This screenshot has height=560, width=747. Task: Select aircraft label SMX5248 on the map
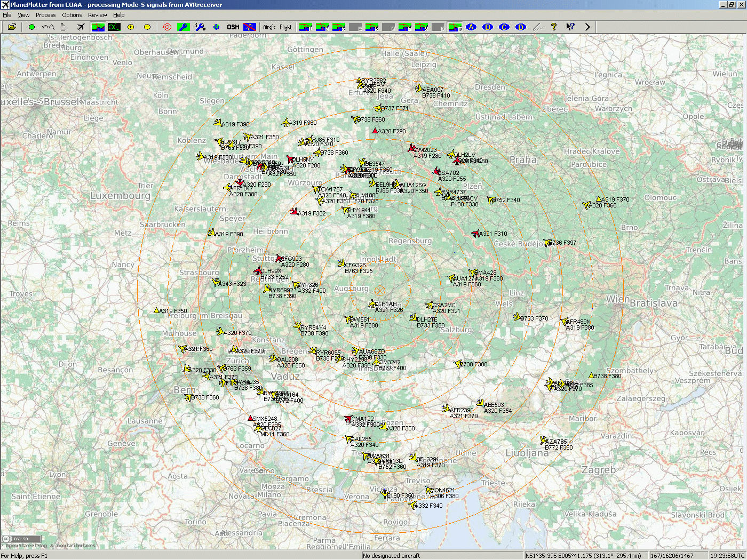(x=265, y=419)
